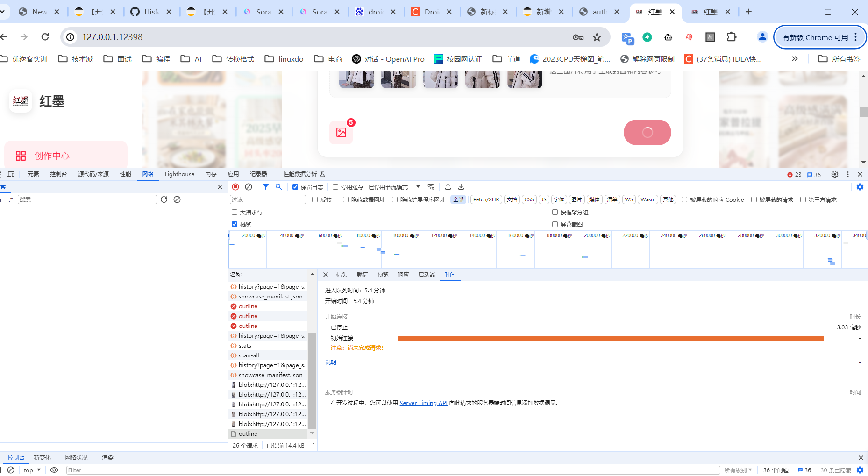The width and height of the screenshot is (868, 476).
Task: Open the 已停用节流模式 throttling dropdown
Action: [x=394, y=187]
